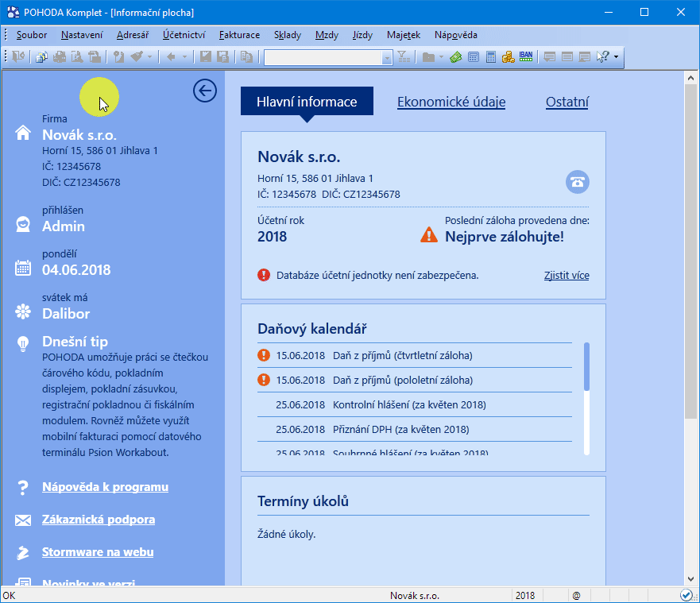700x603 pixels.
Task: Open the small calculator toolbar icon
Action: click(474, 56)
